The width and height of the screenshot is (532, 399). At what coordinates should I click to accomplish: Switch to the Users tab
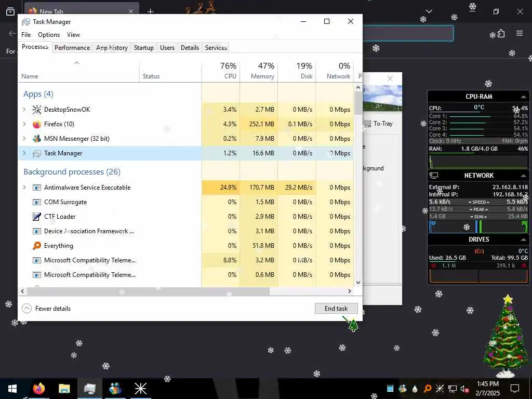pyautogui.click(x=167, y=47)
